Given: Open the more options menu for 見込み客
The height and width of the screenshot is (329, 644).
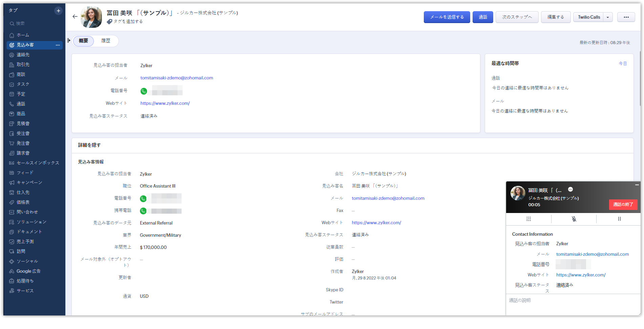Looking at the screenshot, I should coord(58,45).
